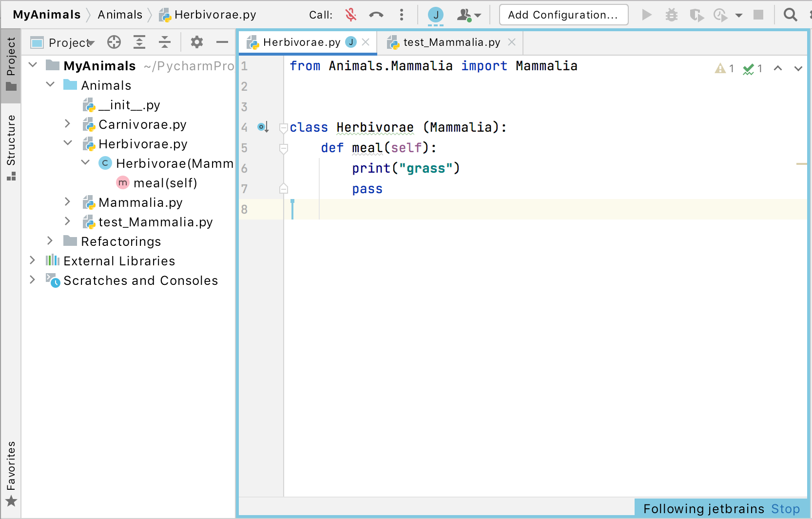812x519 pixels.
Task: Open the participant avatar J menu
Action: (x=435, y=15)
